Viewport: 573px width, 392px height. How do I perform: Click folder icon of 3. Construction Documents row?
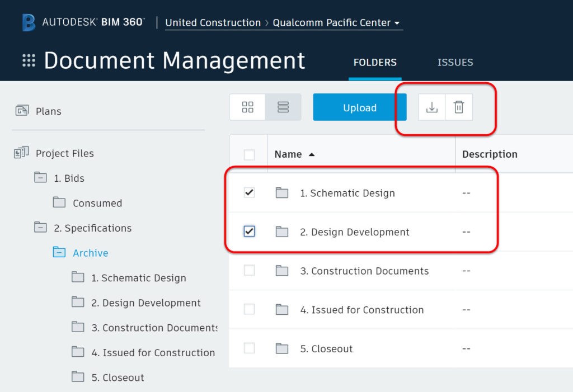282,271
